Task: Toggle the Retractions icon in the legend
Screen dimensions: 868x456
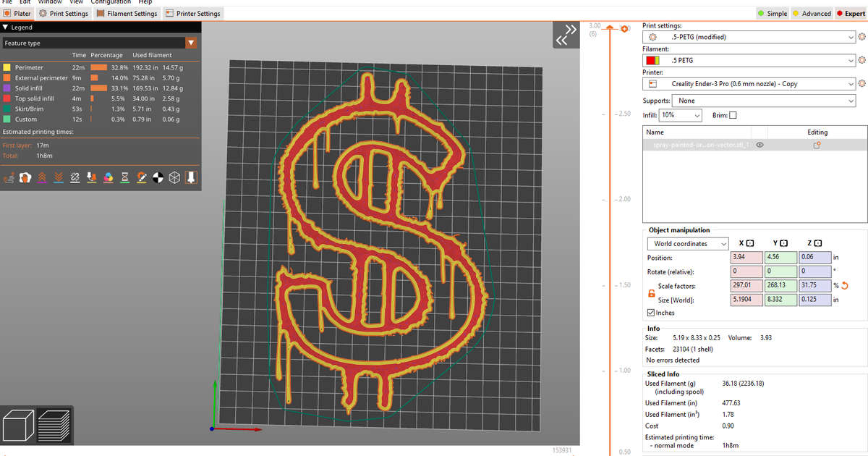Action: (x=41, y=177)
